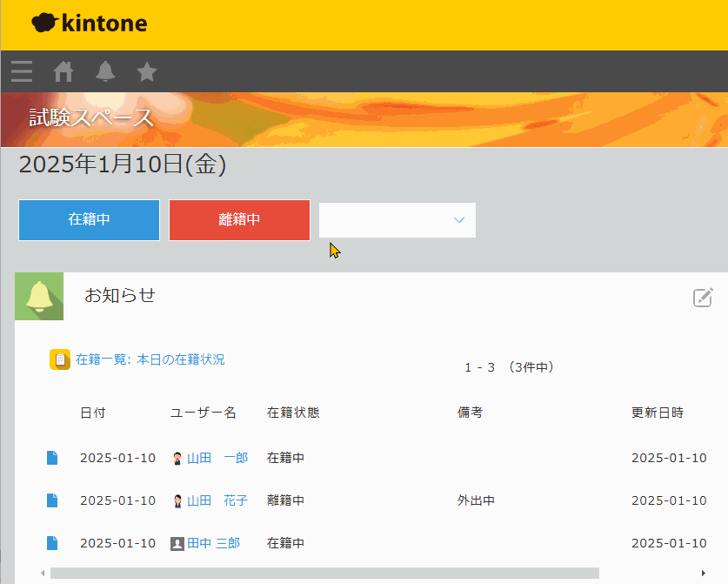This screenshot has width=728, height=584.
Task: Open record detail for 田中 三郎 row
Action: tap(52, 543)
